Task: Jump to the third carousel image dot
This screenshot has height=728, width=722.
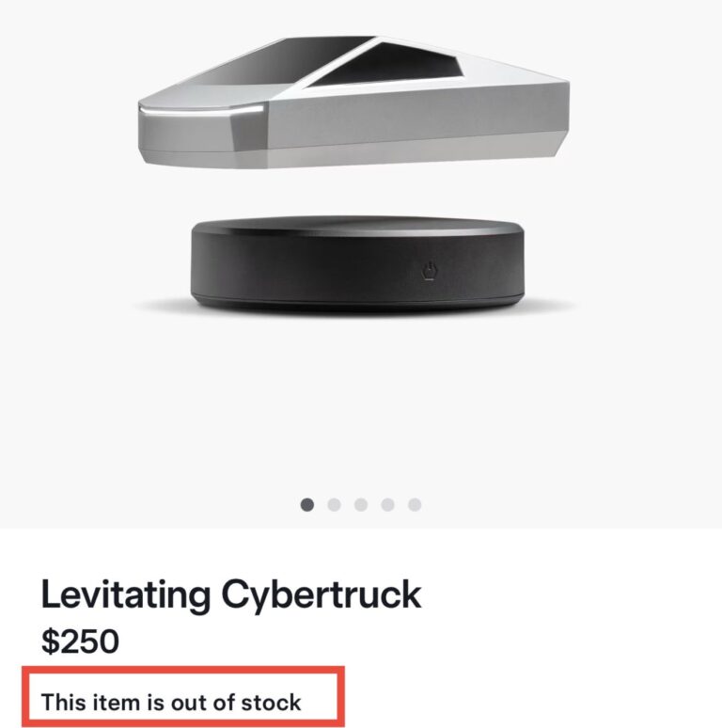Action: tap(361, 505)
